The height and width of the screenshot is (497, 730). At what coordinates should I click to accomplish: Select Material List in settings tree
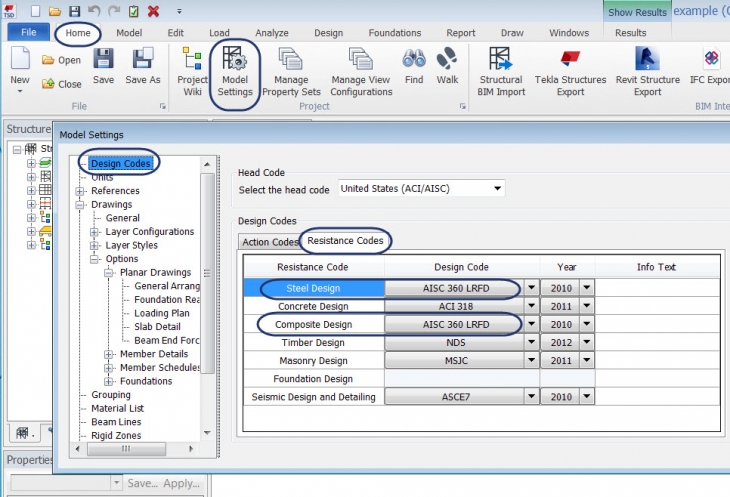coord(117,408)
